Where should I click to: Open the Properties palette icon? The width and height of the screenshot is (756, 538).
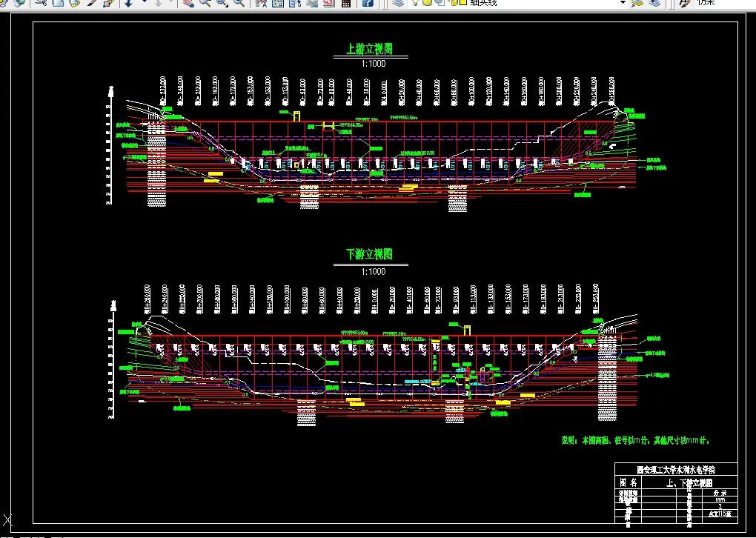tap(261, 3)
